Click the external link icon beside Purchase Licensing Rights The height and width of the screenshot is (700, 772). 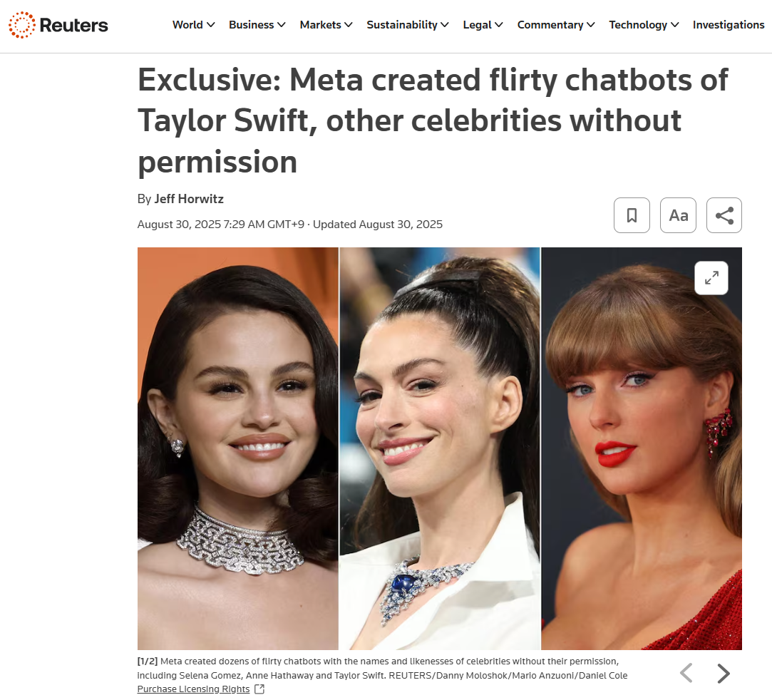coord(259,689)
